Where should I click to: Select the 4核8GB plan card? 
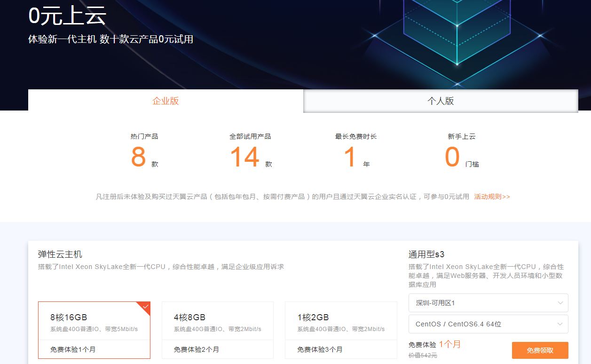pos(218,330)
